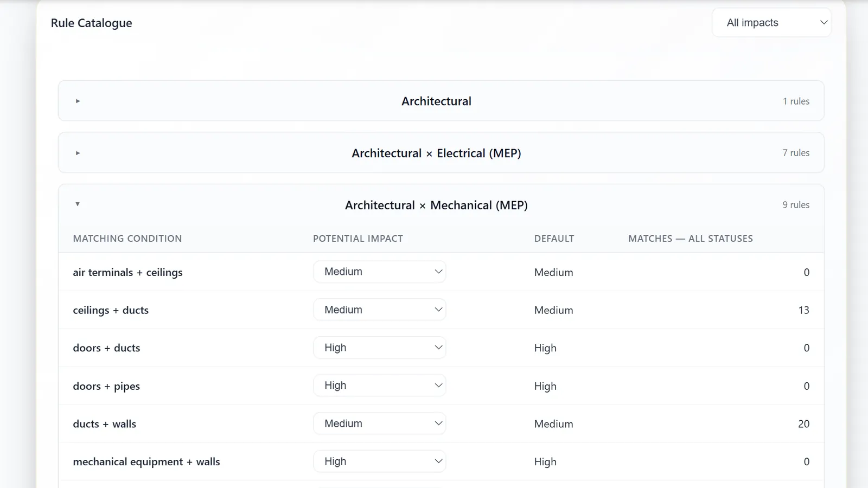Open impact dropdown for air terminals + ceilings
The height and width of the screenshot is (488, 868).
pos(380,272)
